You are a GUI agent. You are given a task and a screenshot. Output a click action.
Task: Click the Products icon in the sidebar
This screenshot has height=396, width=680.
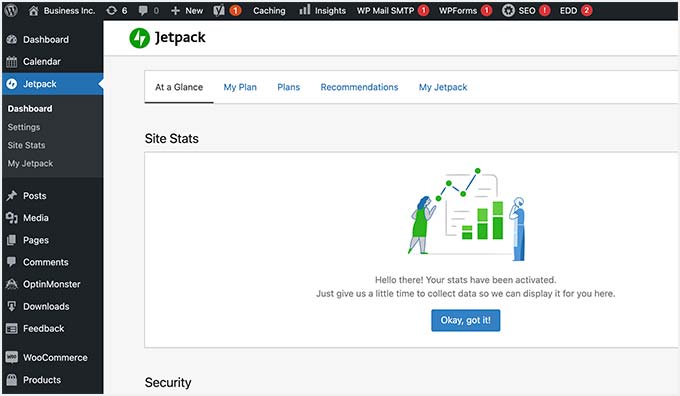point(12,380)
